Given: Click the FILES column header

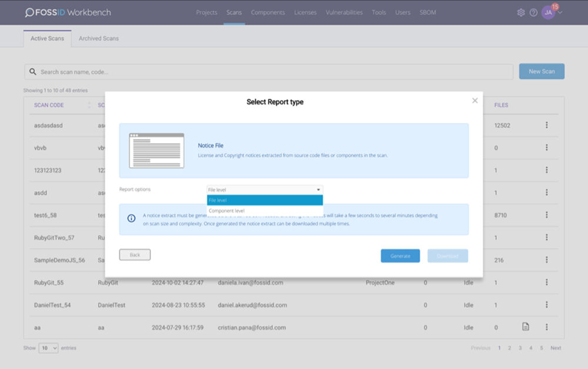Looking at the screenshot, I should pyautogui.click(x=501, y=105).
